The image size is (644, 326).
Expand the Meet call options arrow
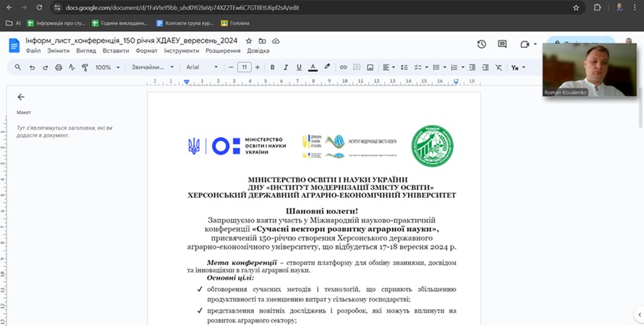(535, 44)
